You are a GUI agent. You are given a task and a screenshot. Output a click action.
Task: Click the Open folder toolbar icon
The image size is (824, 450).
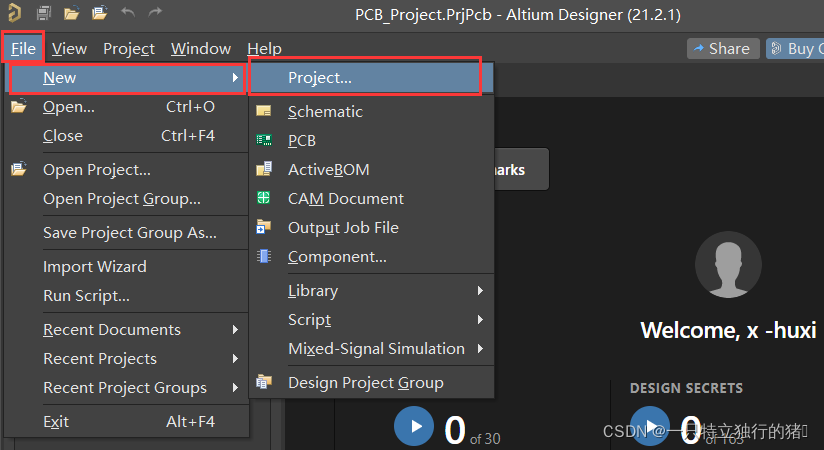tap(71, 13)
